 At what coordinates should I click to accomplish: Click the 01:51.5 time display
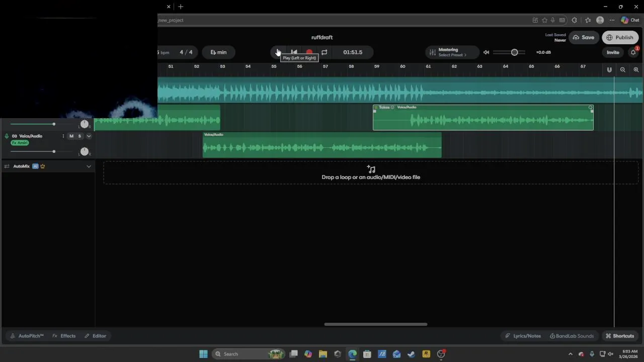[353, 52]
